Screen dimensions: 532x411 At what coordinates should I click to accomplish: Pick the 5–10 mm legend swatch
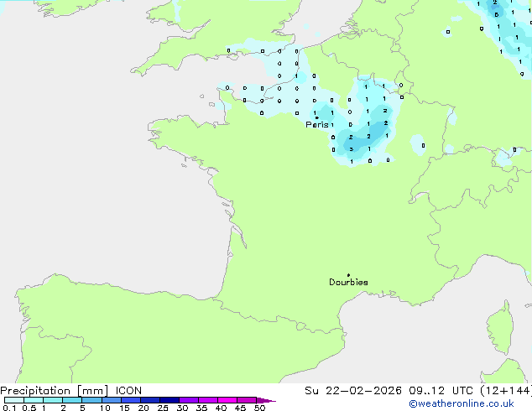coord(92,400)
